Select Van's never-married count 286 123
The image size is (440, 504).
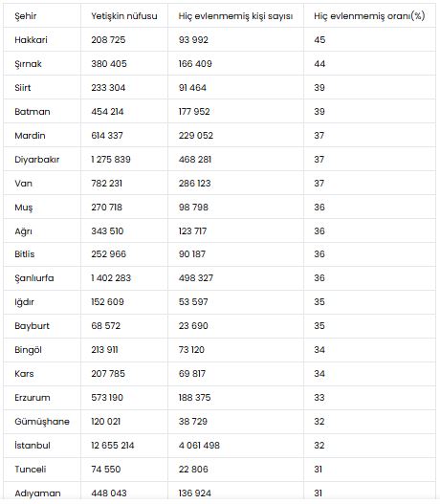click(x=194, y=184)
